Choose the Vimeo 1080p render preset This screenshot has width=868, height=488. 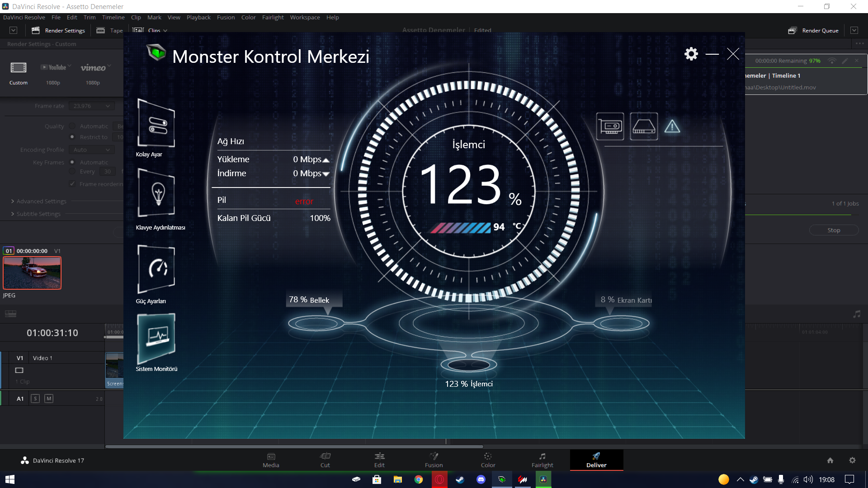pyautogui.click(x=93, y=73)
